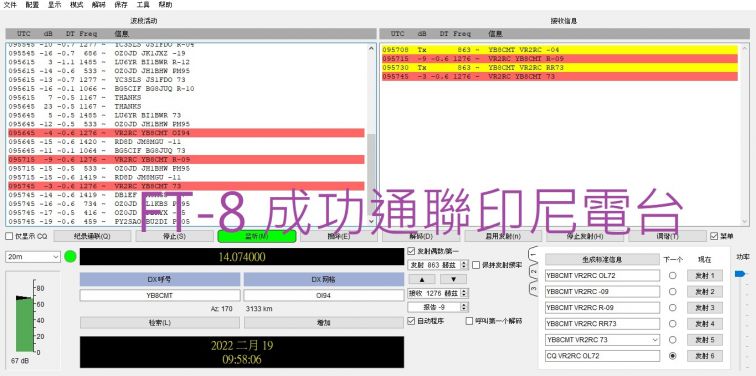Click the up arrow button below transmit frequency
This screenshot has height=376, width=756.
[x=421, y=279]
